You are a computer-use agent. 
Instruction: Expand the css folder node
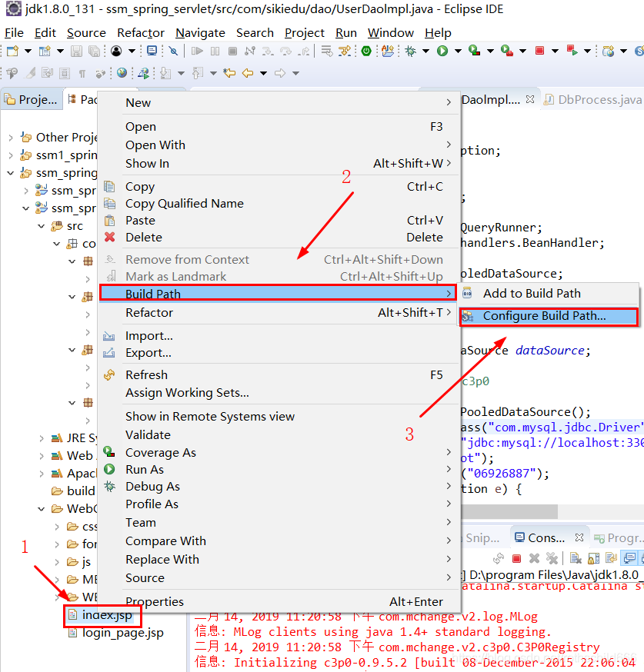pyautogui.click(x=57, y=527)
